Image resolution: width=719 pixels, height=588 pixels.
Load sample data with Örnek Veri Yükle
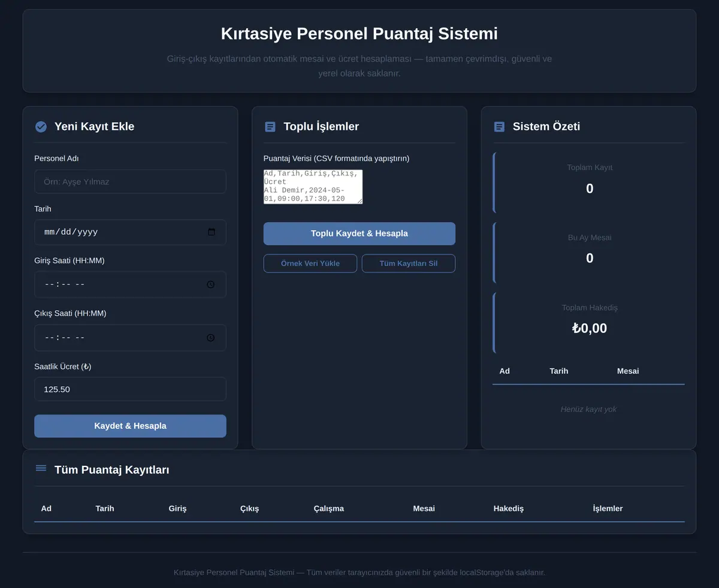tap(310, 263)
